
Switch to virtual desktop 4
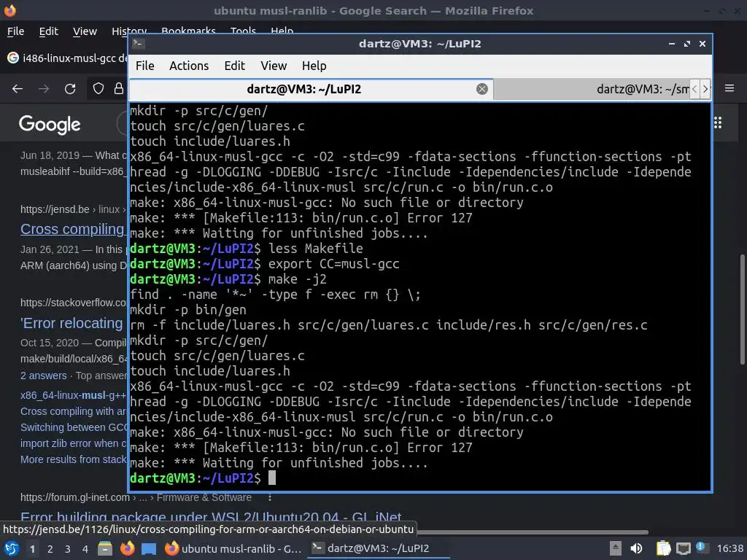85,549
